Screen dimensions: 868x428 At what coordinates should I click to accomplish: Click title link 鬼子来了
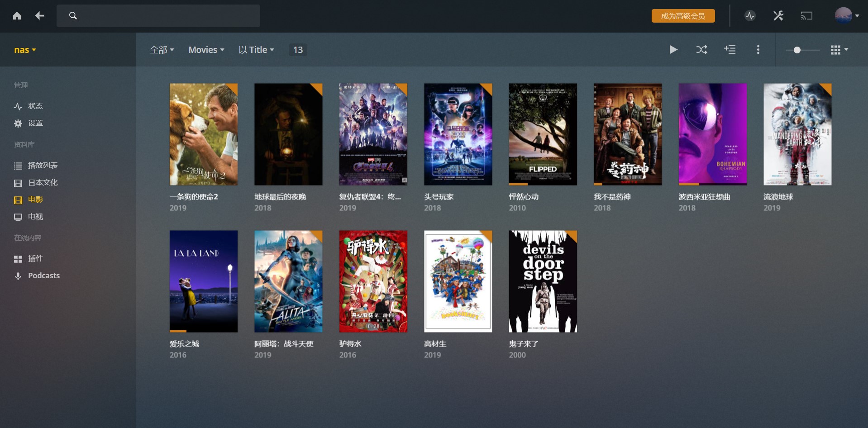tap(524, 344)
